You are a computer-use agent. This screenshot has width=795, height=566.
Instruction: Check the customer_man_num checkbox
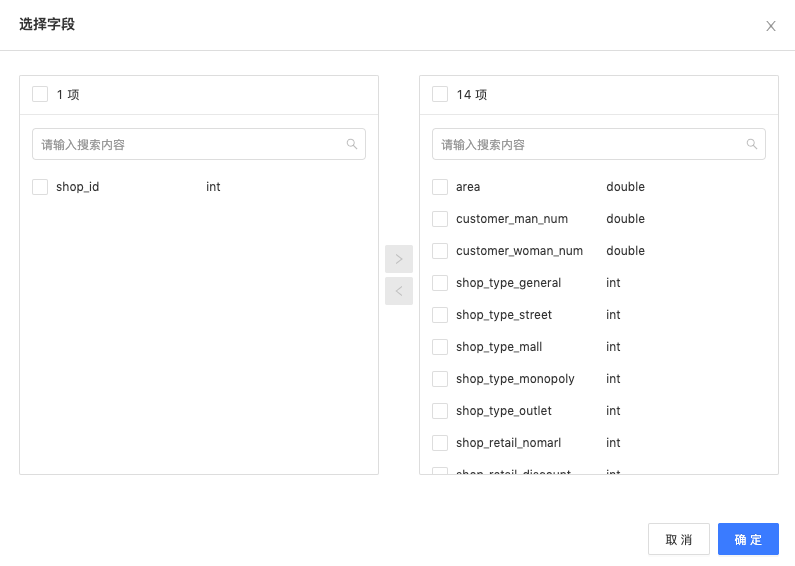click(x=440, y=219)
